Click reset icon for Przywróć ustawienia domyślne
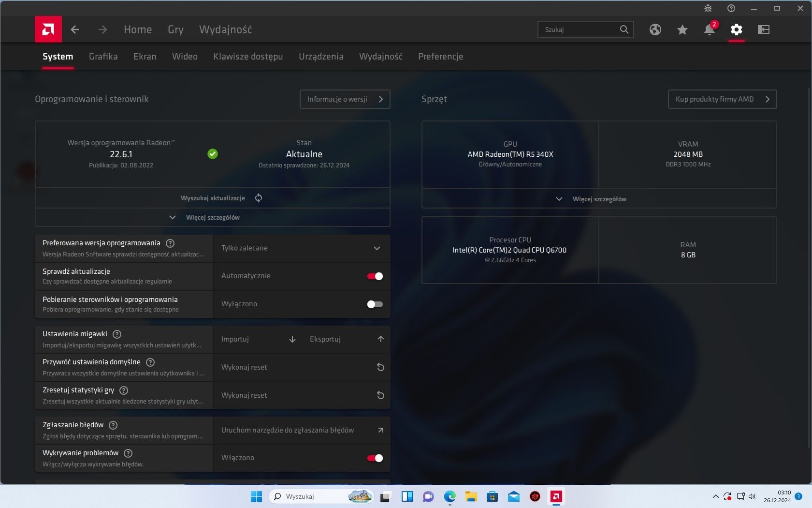 click(x=380, y=367)
